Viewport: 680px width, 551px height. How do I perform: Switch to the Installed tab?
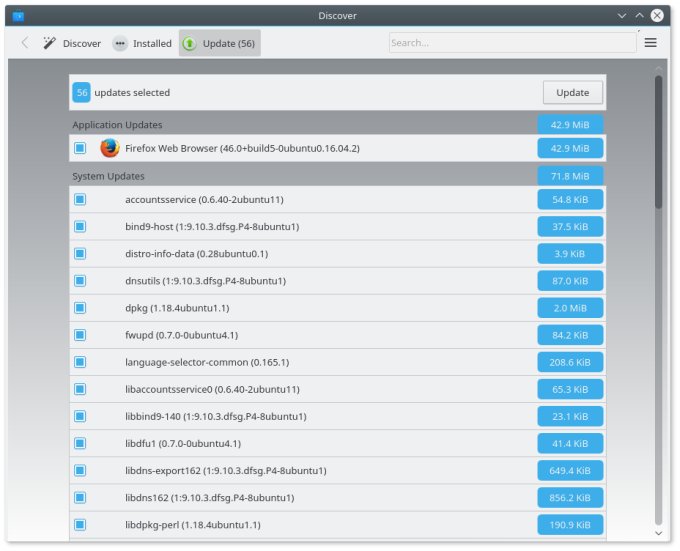pos(142,43)
